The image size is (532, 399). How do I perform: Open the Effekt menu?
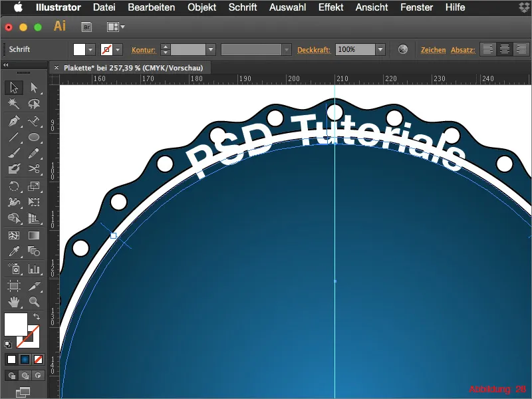pos(331,7)
